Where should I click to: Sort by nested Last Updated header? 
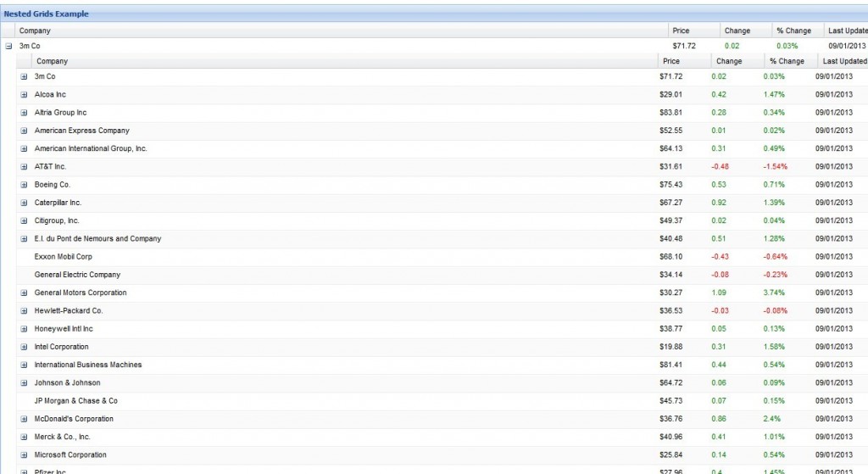[x=843, y=61]
